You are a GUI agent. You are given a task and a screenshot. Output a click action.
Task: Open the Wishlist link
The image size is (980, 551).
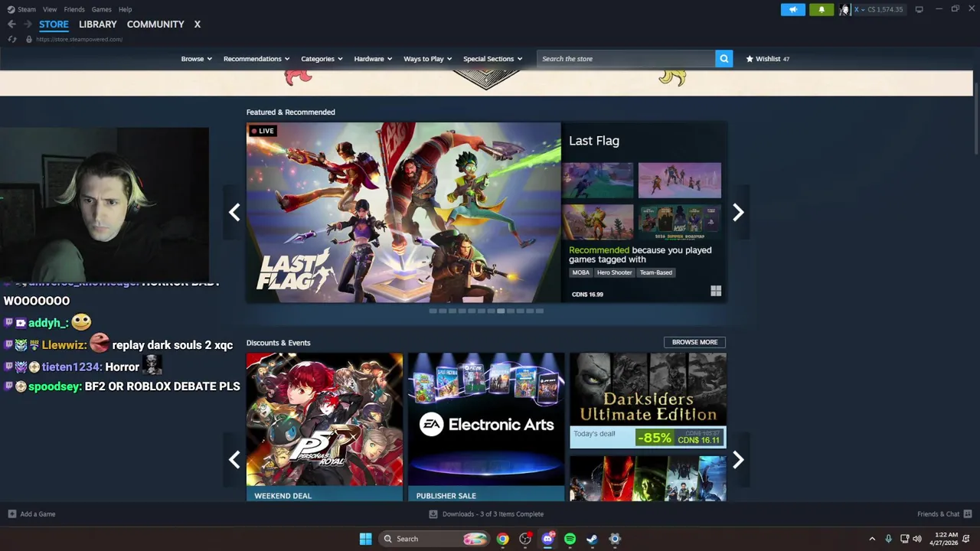(768, 59)
